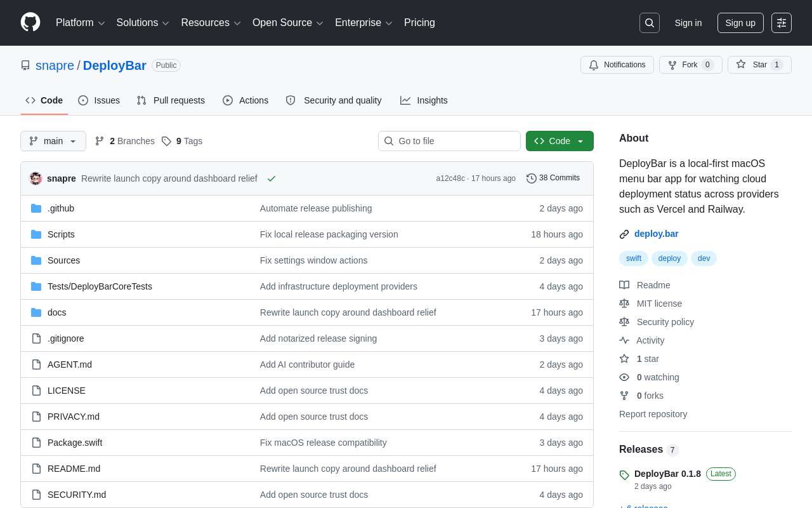Open commit hash a12c48c
812x508 pixels.
450,178
